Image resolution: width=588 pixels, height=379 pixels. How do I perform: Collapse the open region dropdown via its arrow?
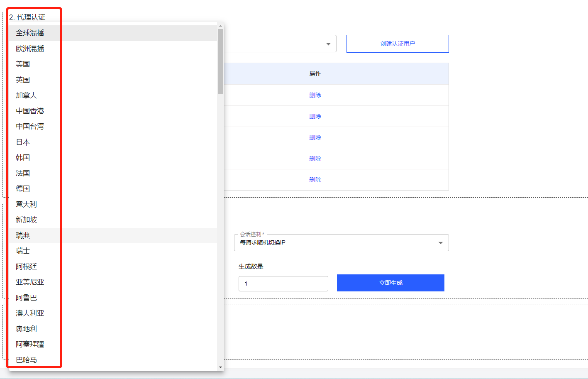pyautogui.click(x=328, y=44)
